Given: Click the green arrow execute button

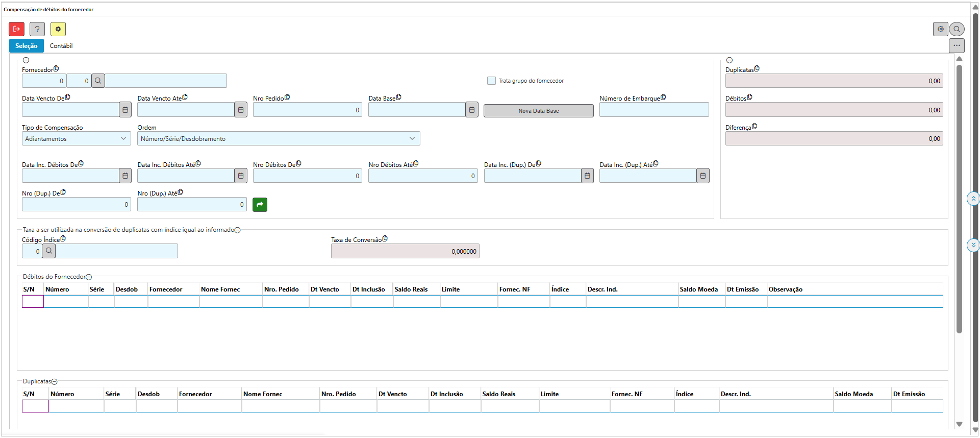Looking at the screenshot, I should [x=260, y=205].
